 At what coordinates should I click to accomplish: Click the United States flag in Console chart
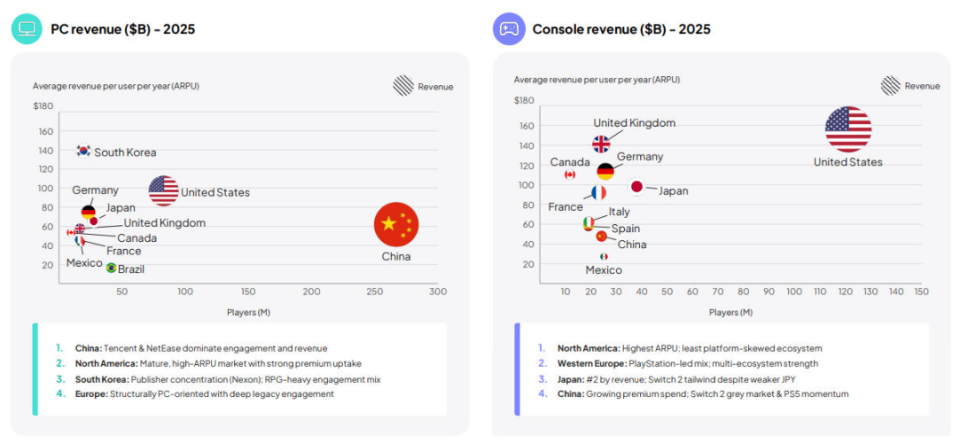tap(848, 129)
